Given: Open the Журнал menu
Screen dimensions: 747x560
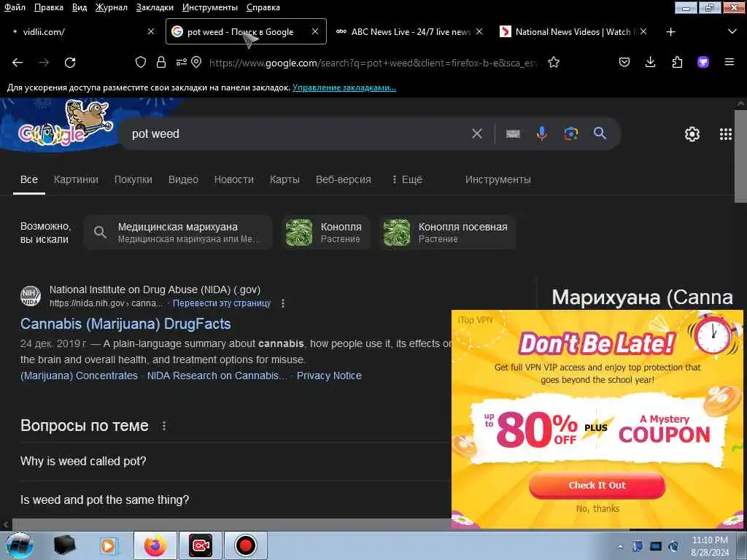Looking at the screenshot, I should (x=112, y=7).
